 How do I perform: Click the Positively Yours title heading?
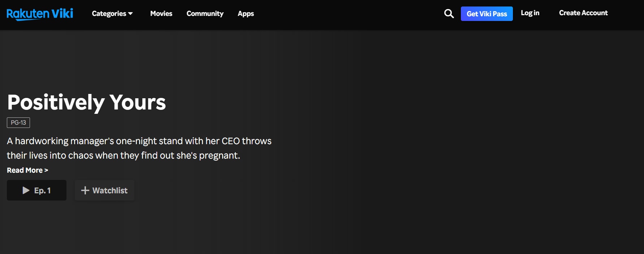pyautogui.click(x=86, y=102)
